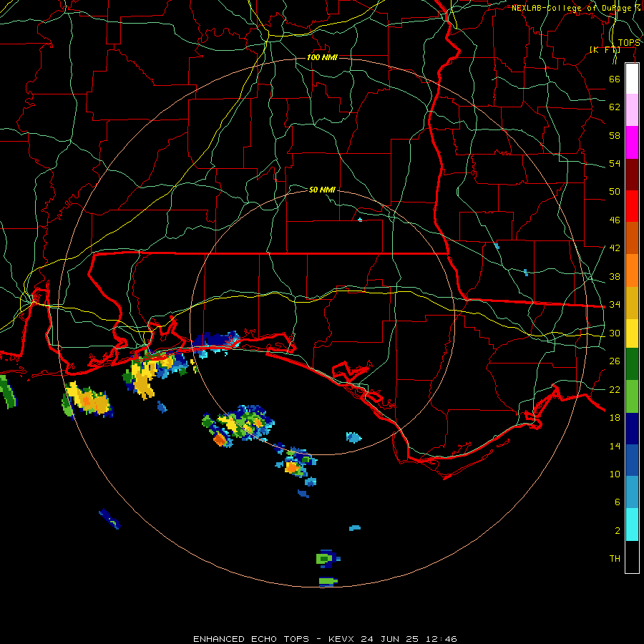644x644 pixels.
Task: Click the 42 value on the scale
Action: click(615, 248)
